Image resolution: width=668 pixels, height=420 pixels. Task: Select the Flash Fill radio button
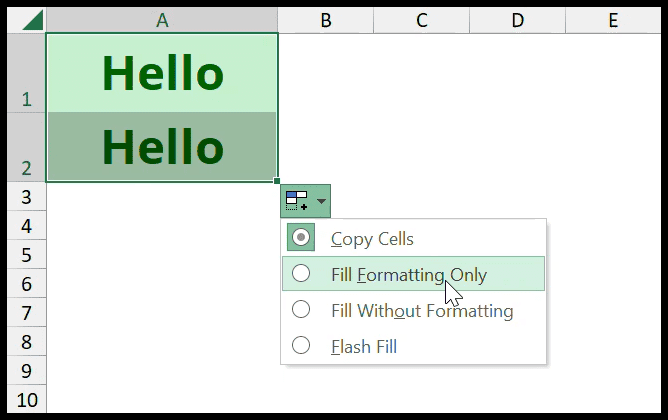tap(301, 345)
